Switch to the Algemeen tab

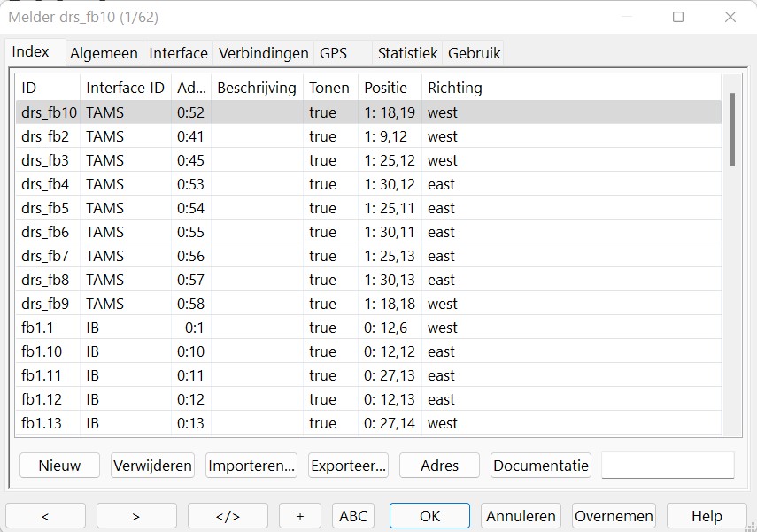(x=104, y=53)
